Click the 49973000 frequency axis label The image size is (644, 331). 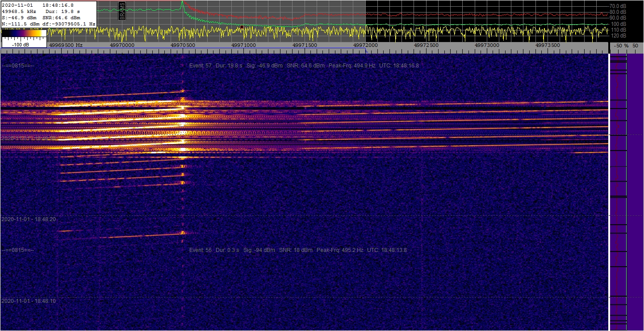coord(487,45)
